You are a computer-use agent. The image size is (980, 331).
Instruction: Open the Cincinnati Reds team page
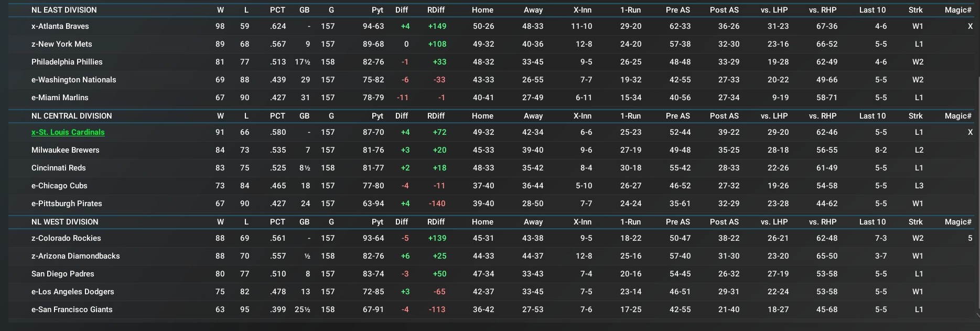(x=58, y=168)
